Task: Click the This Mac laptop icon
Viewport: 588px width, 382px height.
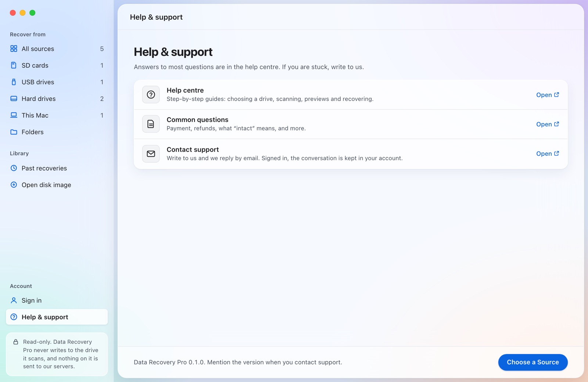Action: 14,115
